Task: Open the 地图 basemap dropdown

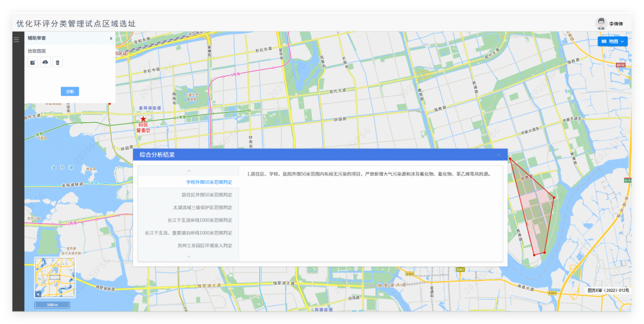Action: click(613, 42)
